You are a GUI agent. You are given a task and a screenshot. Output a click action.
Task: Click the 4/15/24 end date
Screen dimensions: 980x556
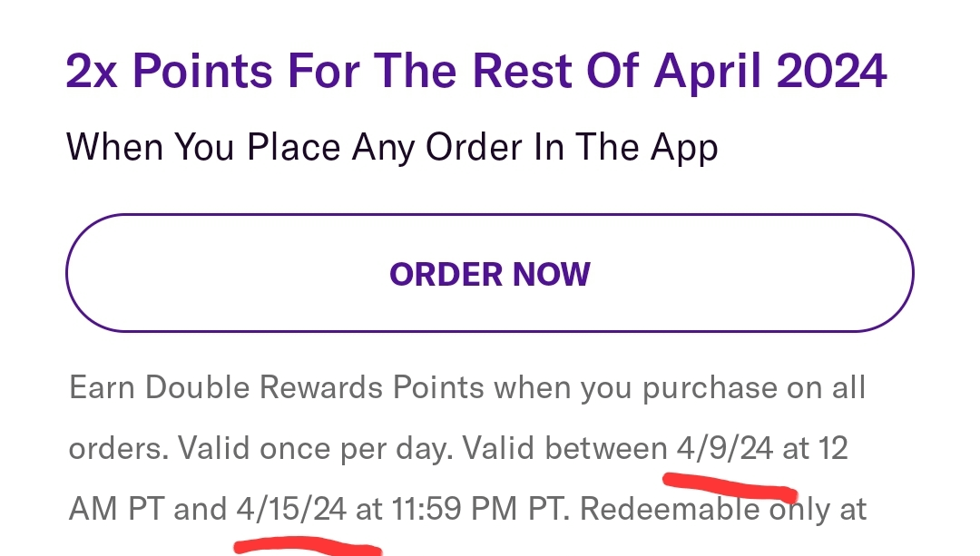(x=291, y=509)
